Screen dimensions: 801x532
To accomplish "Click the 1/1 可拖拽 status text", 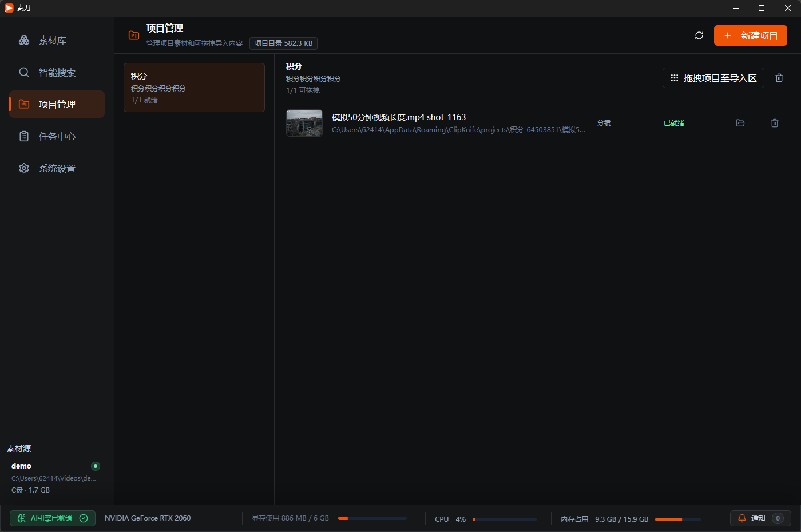I will point(303,90).
